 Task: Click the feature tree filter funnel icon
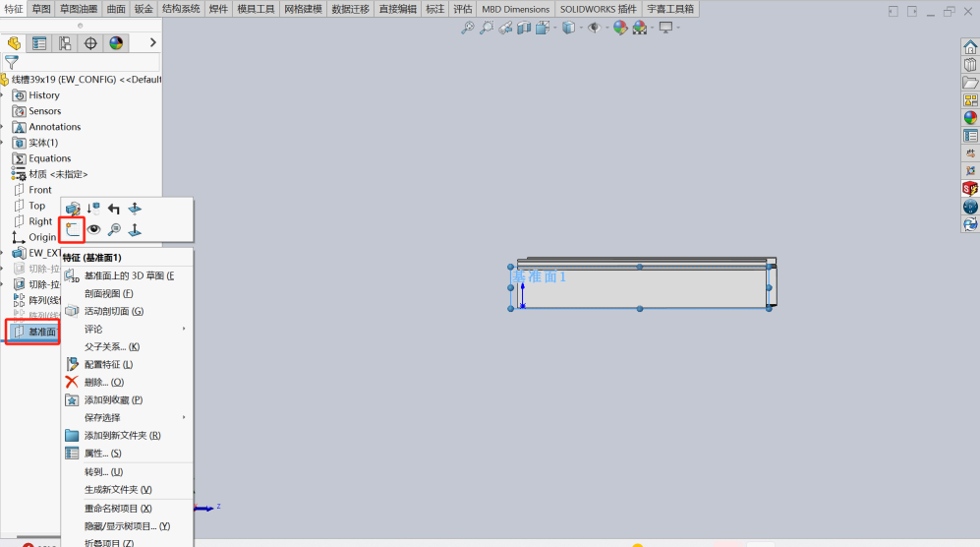11,62
